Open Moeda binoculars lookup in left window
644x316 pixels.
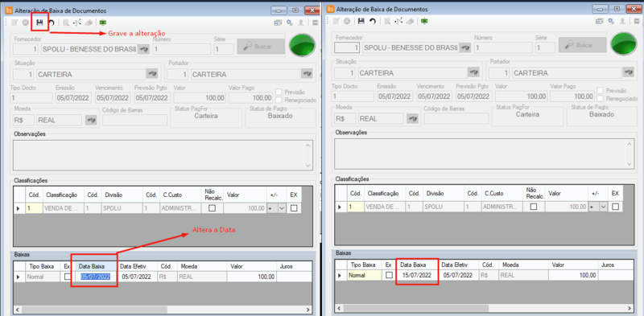tap(90, 120)
